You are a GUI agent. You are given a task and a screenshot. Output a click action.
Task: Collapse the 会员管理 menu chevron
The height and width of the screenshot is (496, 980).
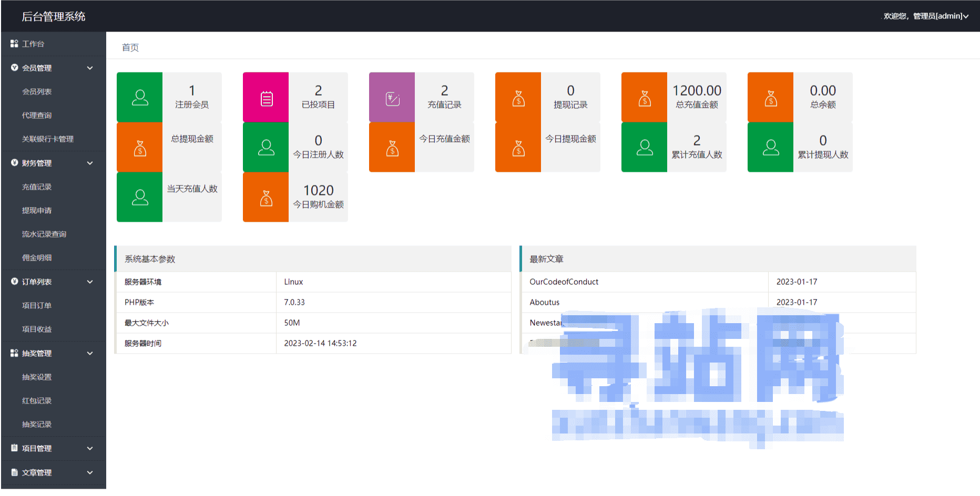pos(90,68)
